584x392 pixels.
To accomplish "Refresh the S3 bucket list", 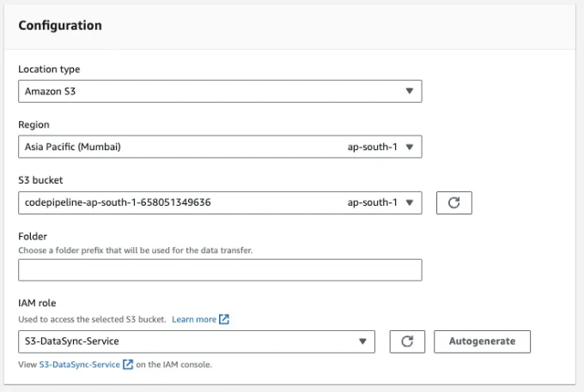I will click(454, 202).
